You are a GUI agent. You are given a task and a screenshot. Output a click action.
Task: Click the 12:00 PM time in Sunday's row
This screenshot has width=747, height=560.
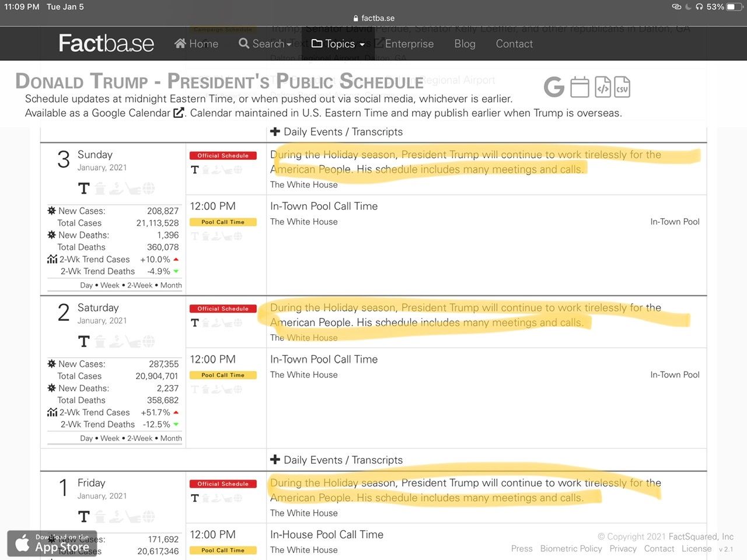tap(213, 206)
